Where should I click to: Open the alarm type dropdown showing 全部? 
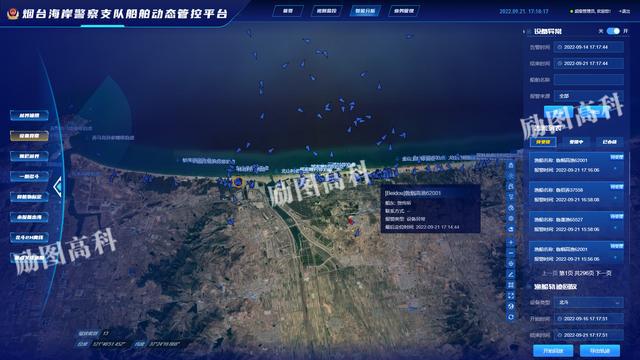tap(588, 96)
